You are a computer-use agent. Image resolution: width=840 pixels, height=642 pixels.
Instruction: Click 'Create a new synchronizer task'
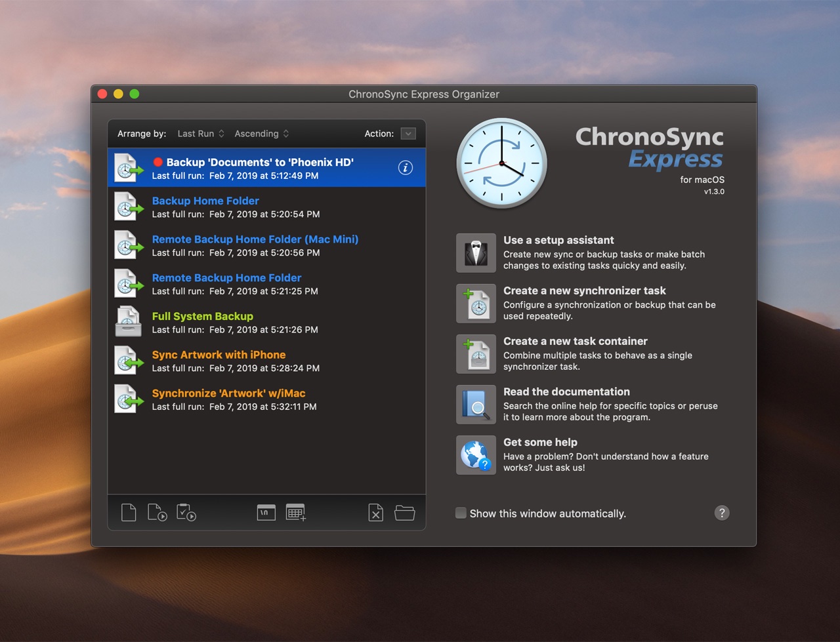pyautogui.click(x=584, y=291)
